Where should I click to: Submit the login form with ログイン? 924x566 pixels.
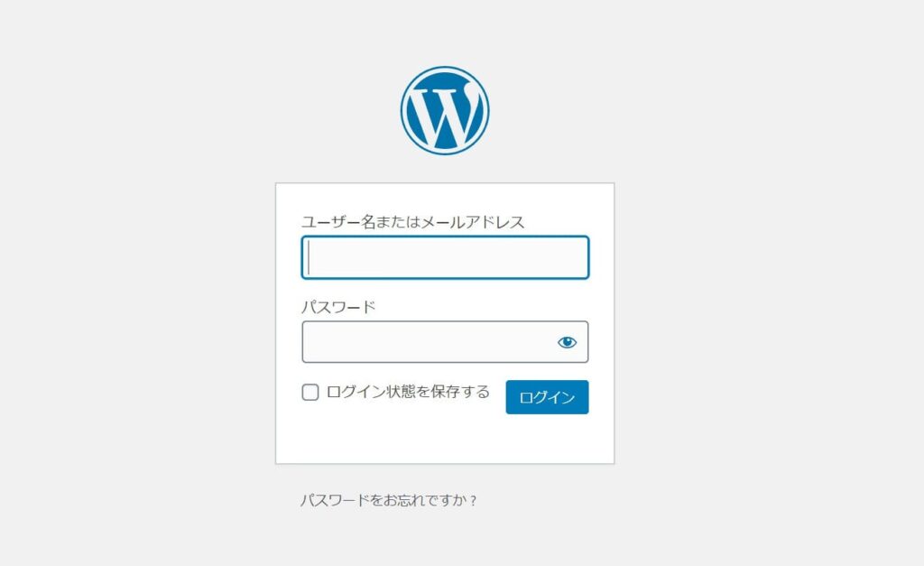click(547, 397)
